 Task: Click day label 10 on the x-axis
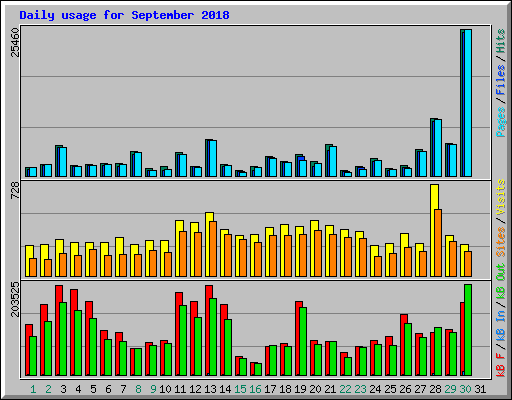coord(165,389)
